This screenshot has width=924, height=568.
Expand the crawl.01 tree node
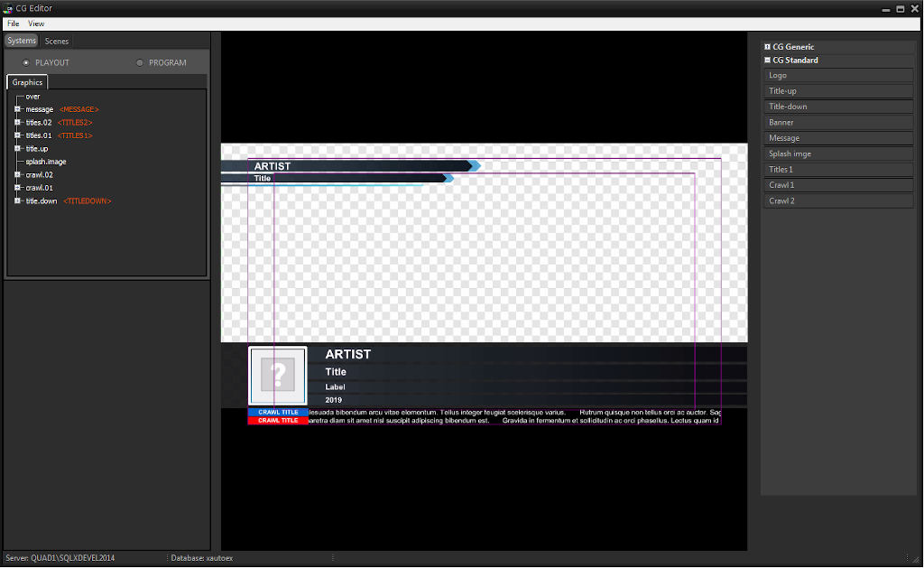(17, 188)
